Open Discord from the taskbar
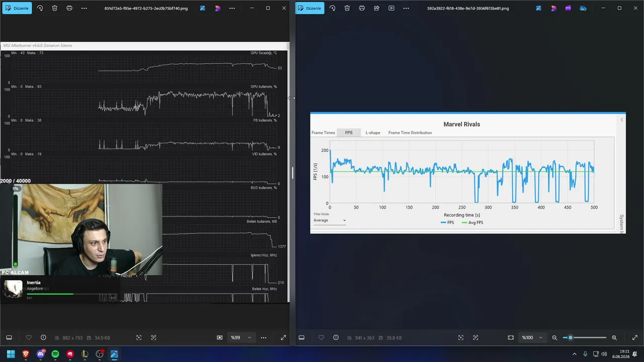Image resolution: width=644 pixels, height=362 pixels. coord(41,354)
